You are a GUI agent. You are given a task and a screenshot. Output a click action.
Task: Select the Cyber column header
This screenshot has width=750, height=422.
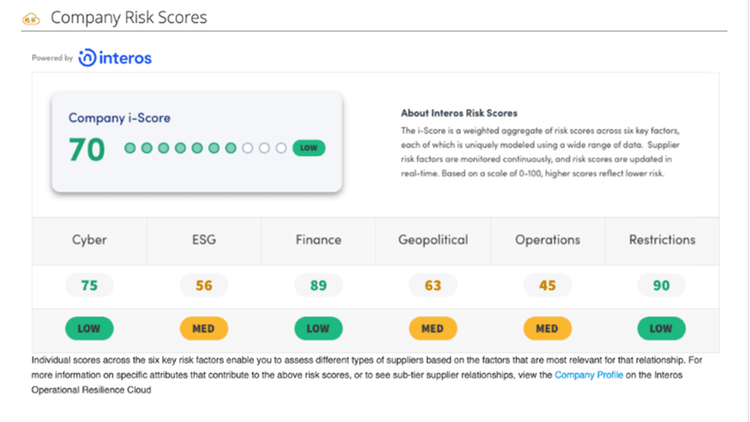click(89, 240)
